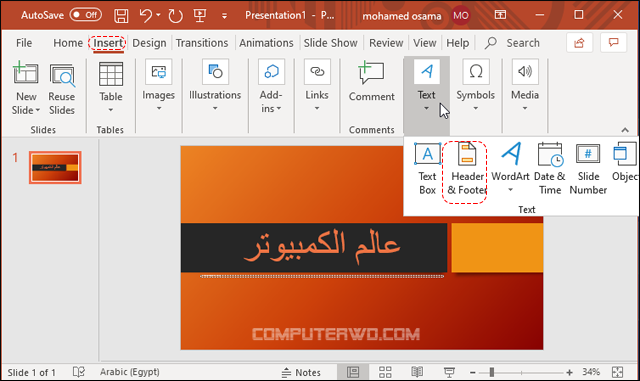Viewport: 640px width, 381px height.
Task: Zoom in with the plus button
Action: pos(569,372)
